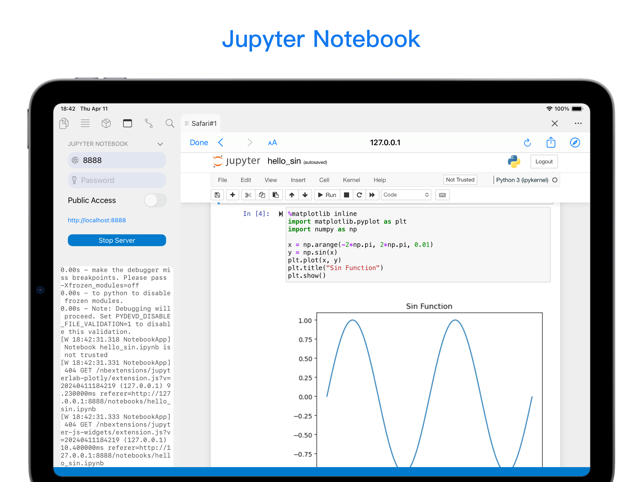643x482 pixels.
Task: Click the Jupyter logo
Action: pos(236,161)
